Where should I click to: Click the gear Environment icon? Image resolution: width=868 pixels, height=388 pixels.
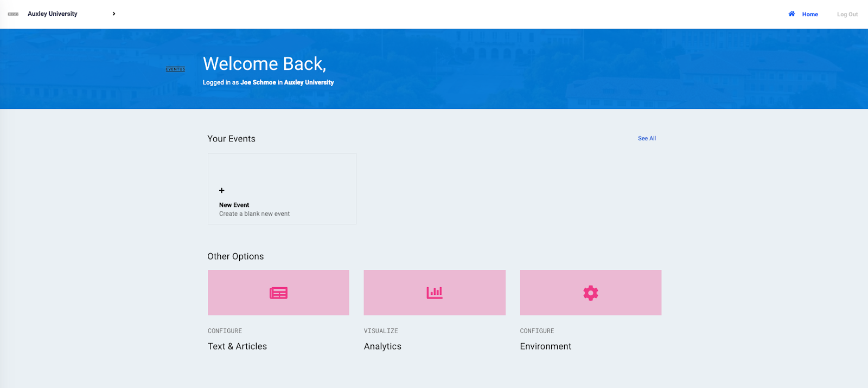pyautogui.click(x=591, y=293)
